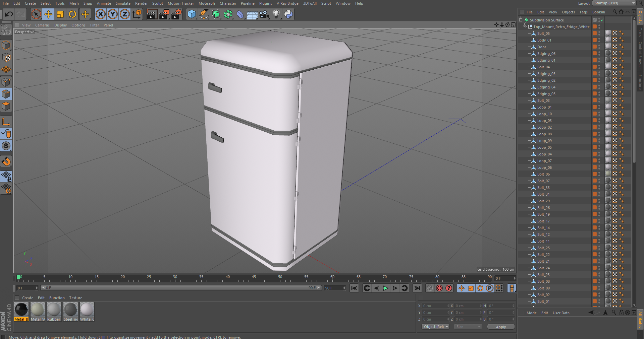Add a light bulb object
The image size is (644, 339).
click(x=276, y=14)
